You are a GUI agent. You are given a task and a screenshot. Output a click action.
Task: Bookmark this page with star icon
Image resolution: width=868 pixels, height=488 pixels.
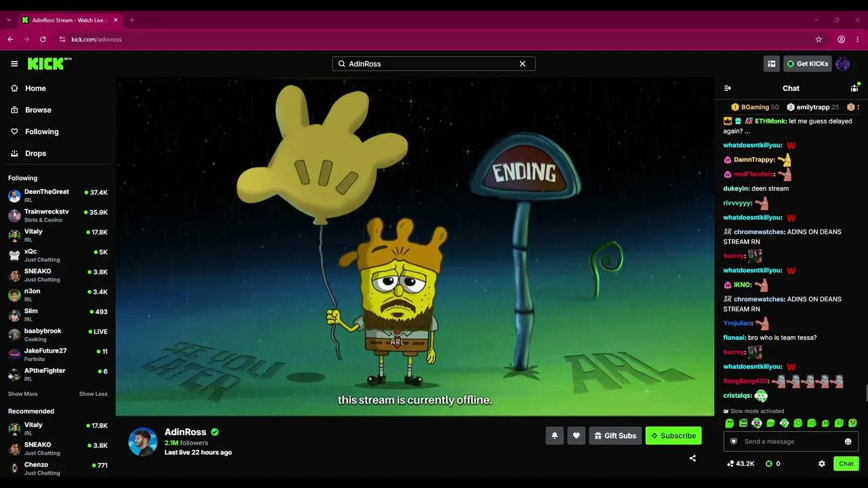818,39
